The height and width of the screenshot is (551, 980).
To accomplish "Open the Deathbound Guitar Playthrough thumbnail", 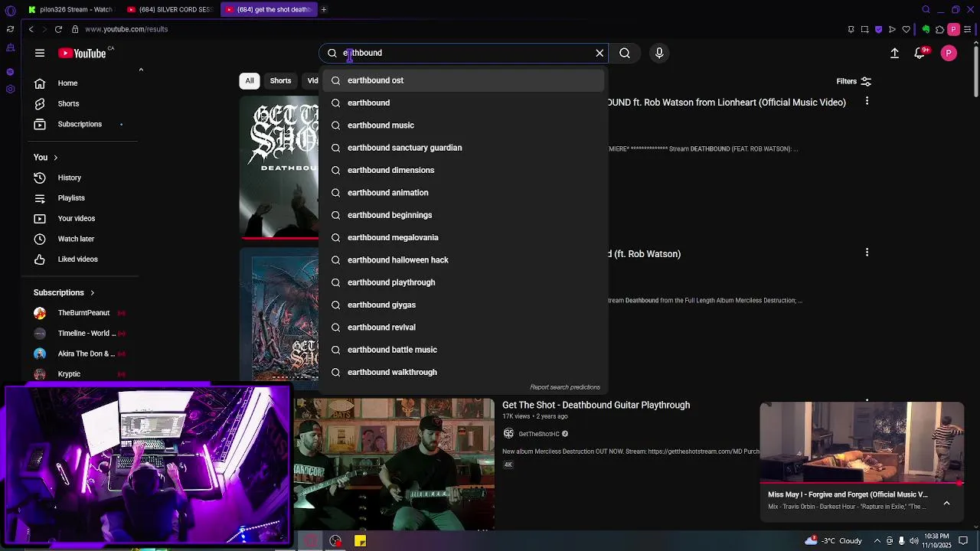I will tap(394, 465).
